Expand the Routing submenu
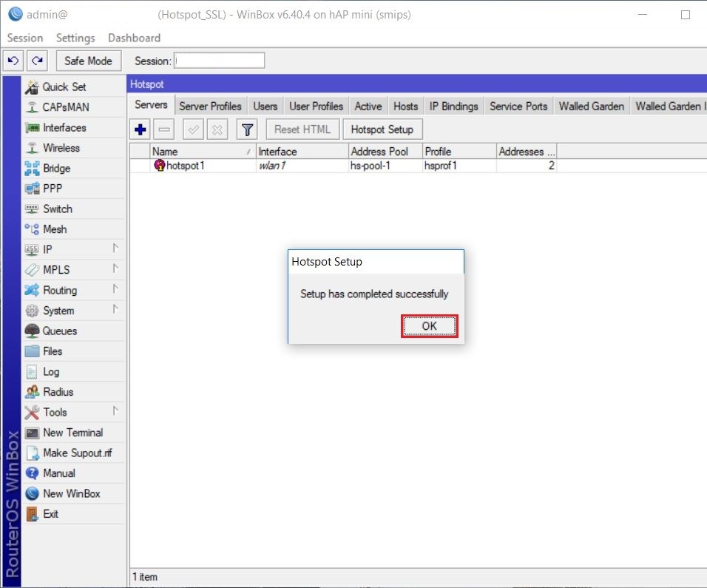Screen dimensions: 707x588 pyautogui.click(x=74, y=290)
